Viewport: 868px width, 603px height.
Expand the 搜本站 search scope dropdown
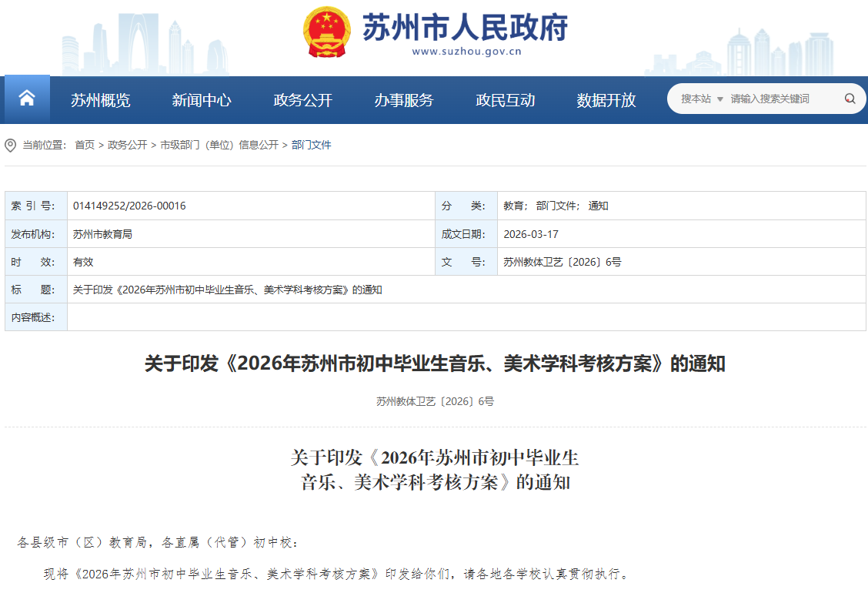point(702,99)
